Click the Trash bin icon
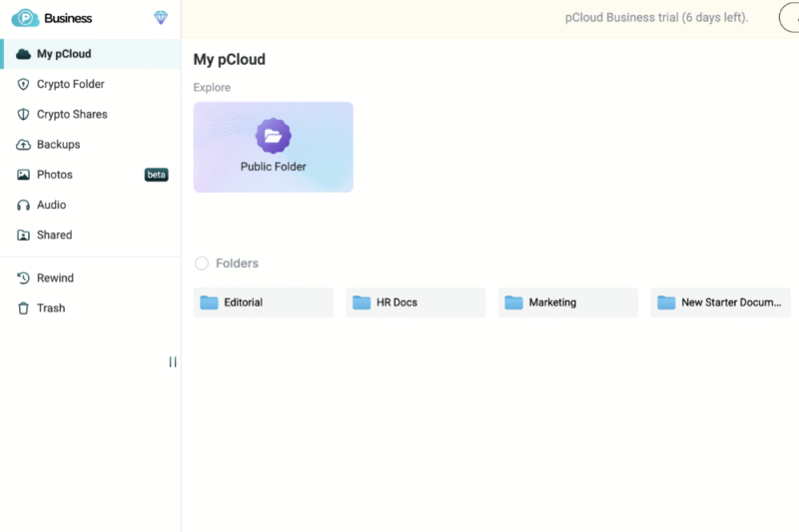799x532 pixels. click(x=24, y=308)
